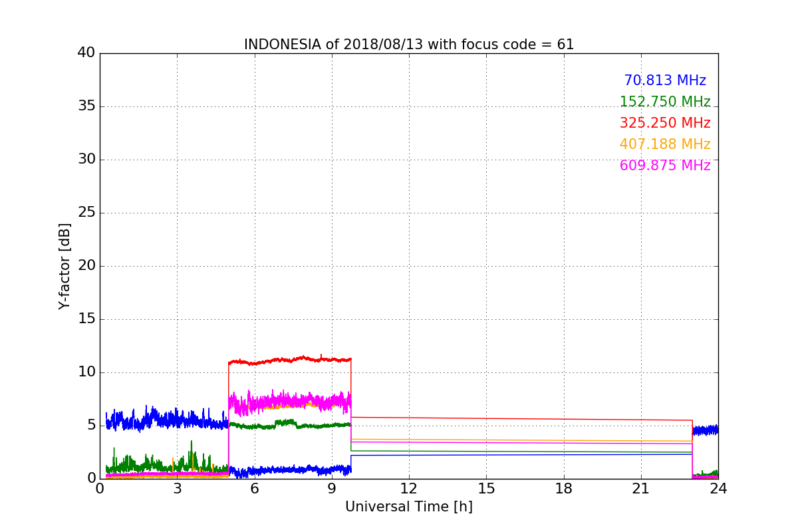Viewport: 798px width, 532px height.
Task: Click the y-axis tick label 10
Action: (x=86, y=372)
